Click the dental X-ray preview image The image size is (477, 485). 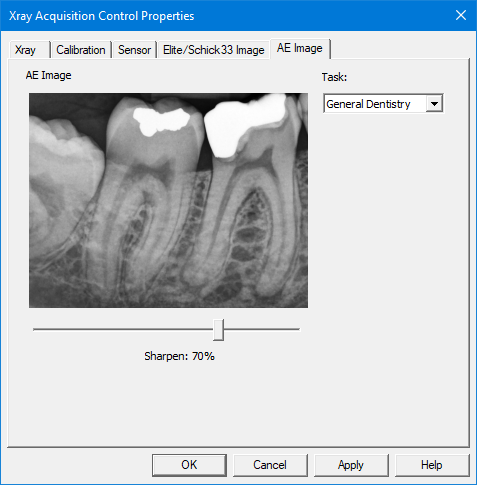(x=168, y=200)
